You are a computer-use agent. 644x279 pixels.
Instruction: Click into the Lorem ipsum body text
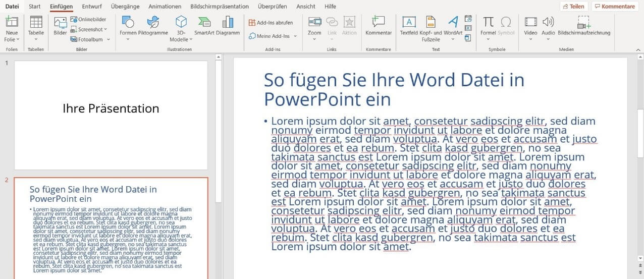point(434,184)
